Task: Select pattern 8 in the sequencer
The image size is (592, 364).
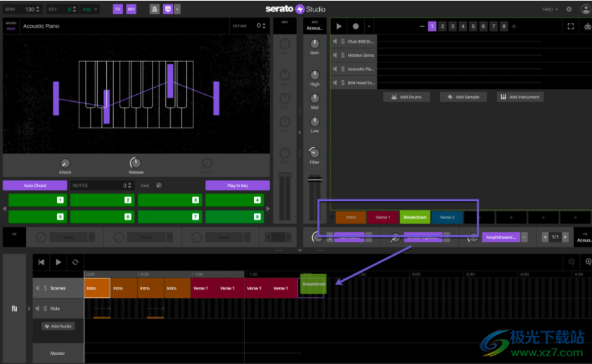Action: click(503, 26)
